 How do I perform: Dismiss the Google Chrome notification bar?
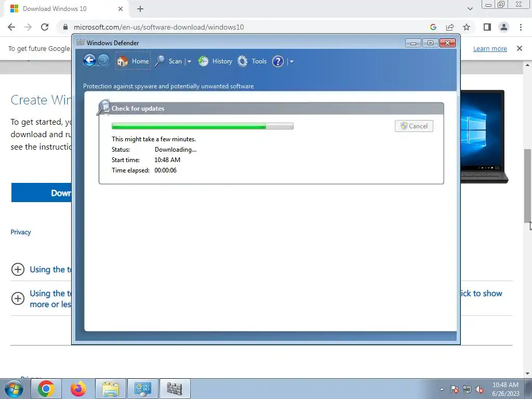520,48
